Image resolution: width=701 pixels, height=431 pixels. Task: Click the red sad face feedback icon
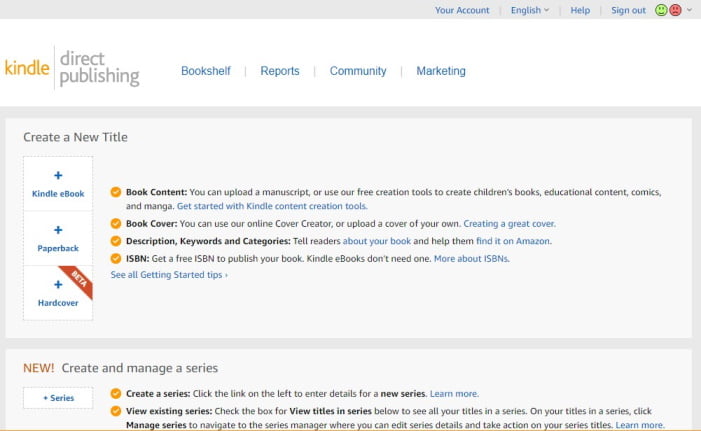click(675, 10)
